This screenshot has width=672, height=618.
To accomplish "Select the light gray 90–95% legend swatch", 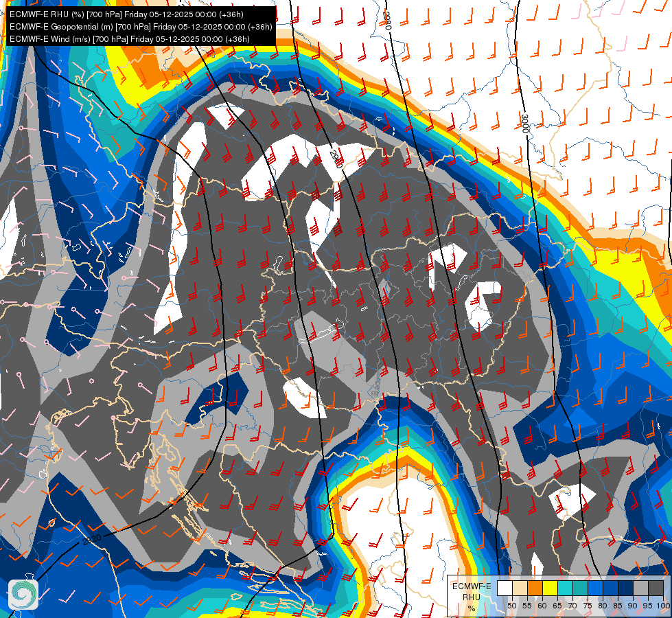I will coord(640,588).
